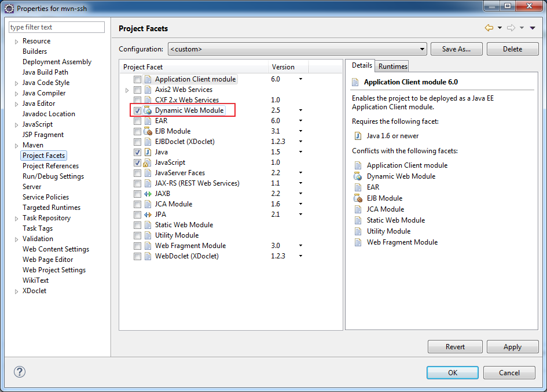Select Java Build Path in the tree
The image size is (547, 392).
[x=45, y=72]
